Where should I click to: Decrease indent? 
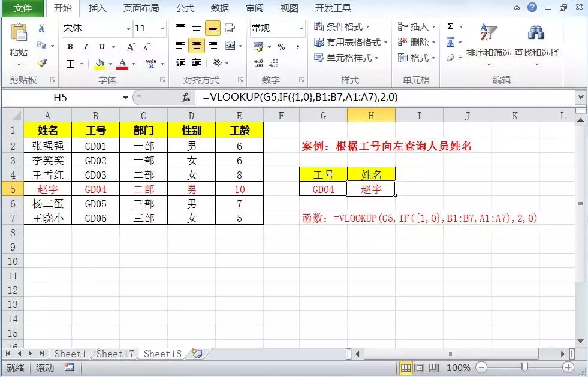(x=181, y=63)
